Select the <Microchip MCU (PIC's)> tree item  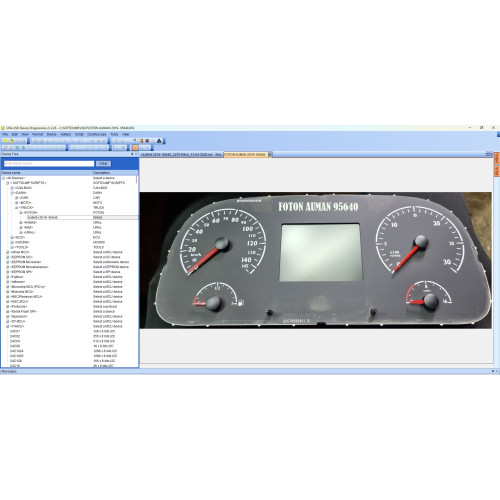pyautogui.click(x=28, y=287)
